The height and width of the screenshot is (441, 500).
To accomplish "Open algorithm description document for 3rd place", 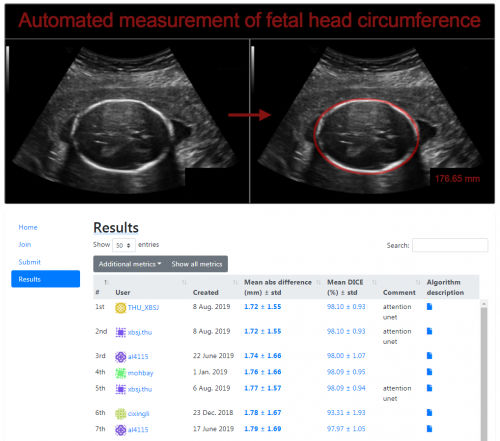I will pyautogui.click(x=429, y=355).
